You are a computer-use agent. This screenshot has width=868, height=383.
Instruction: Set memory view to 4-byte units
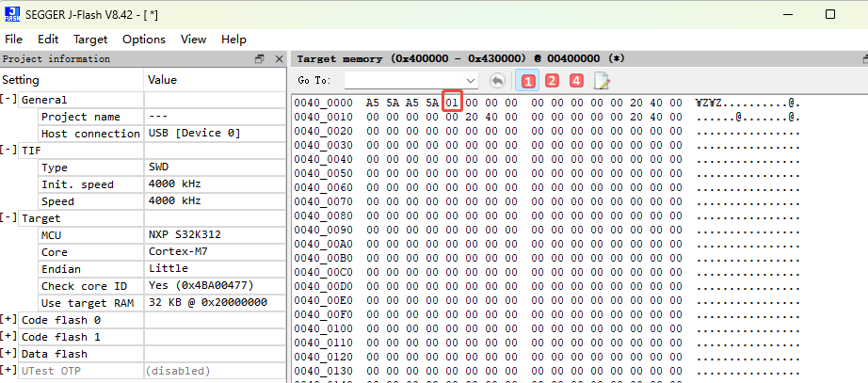(576, 81)
